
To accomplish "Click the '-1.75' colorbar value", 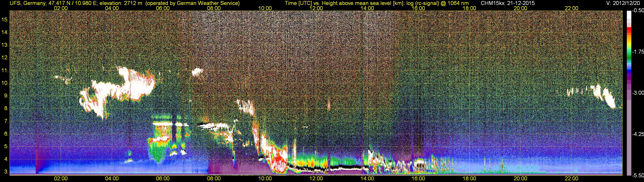I will tap(638, 52).
